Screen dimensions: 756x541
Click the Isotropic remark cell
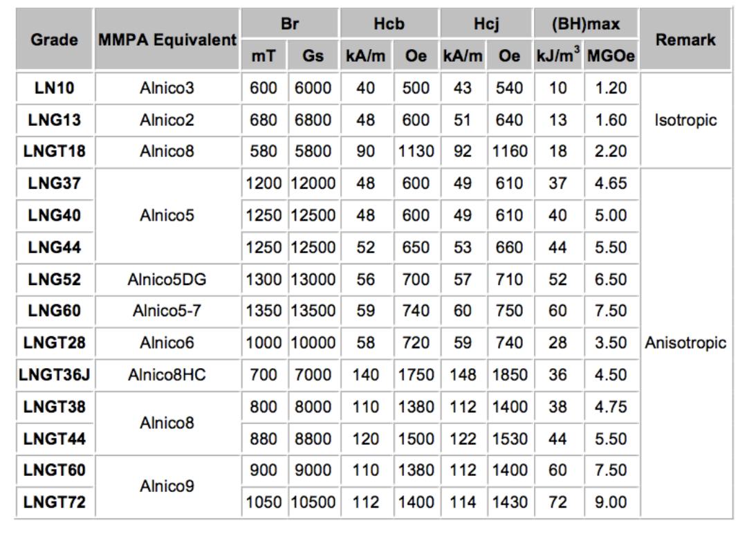click(x=685, y=120)
